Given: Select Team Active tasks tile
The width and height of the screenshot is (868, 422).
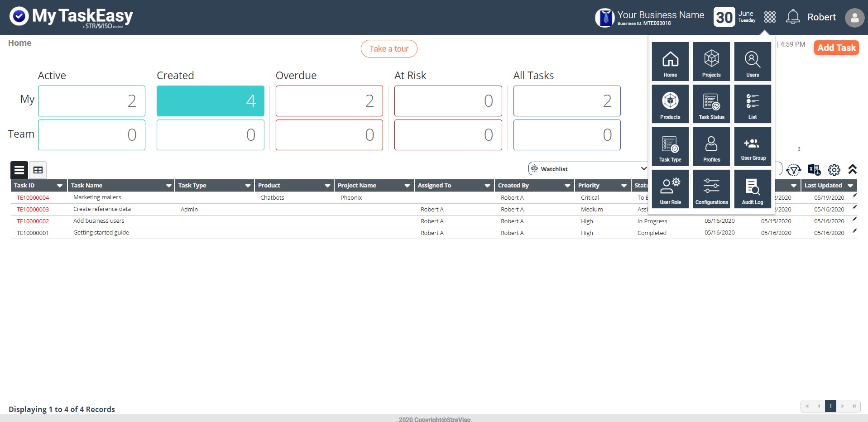Looking at the screenshot, I should (x=91, y=135).
